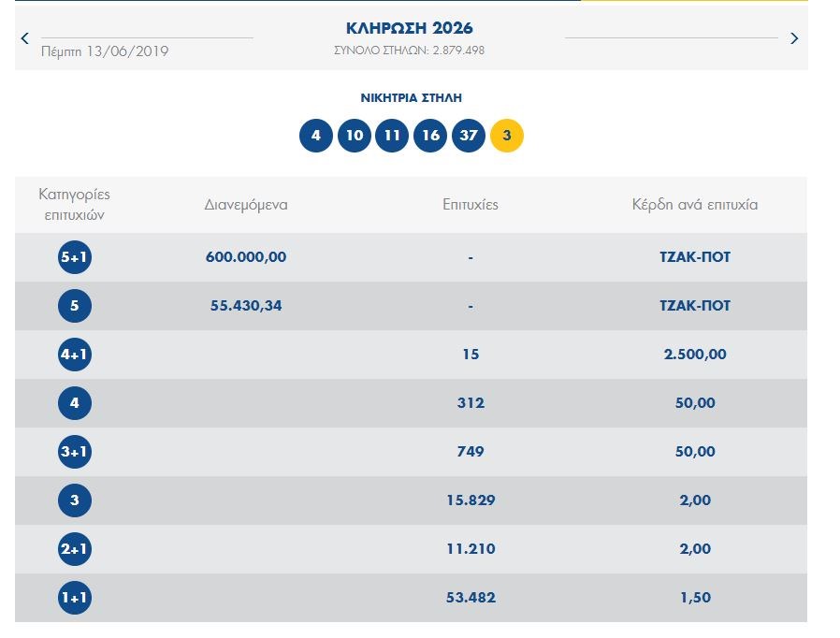Click winning number ball 10
Screen dimensions: 840x638
pyautogui.click(x=355, y=136)
